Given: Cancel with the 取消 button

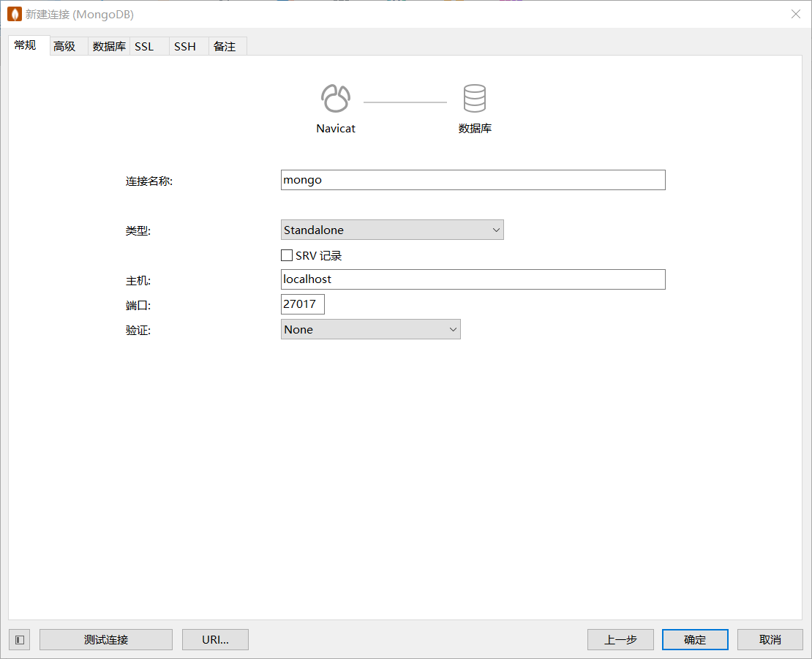Looking at the screenshot, I should click(770, 640).
